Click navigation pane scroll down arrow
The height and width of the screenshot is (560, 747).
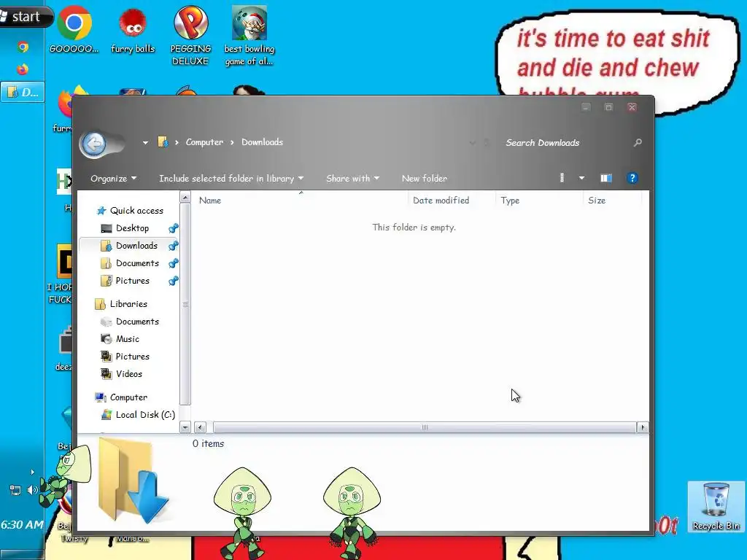[185, 427]
